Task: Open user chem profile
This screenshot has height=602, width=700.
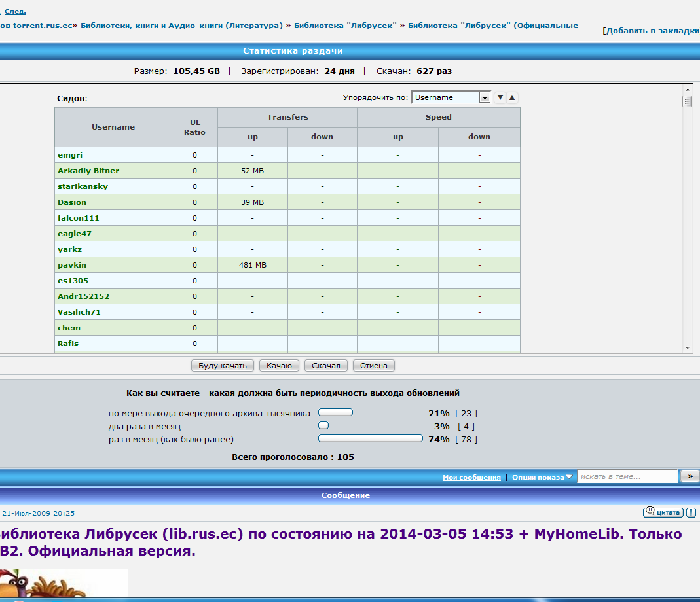Action: pyautogui.click(x=69, y=328)
